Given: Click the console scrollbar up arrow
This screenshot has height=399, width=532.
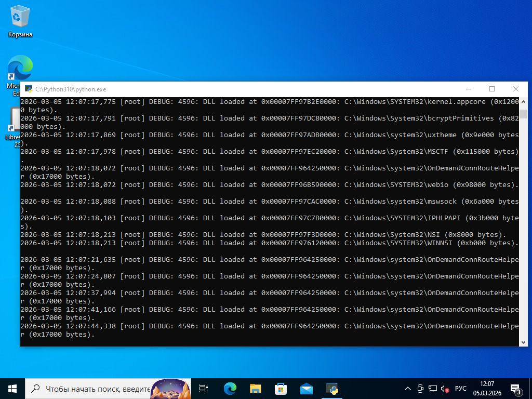Looking at the screenshot, I should [x=523, y=102].
